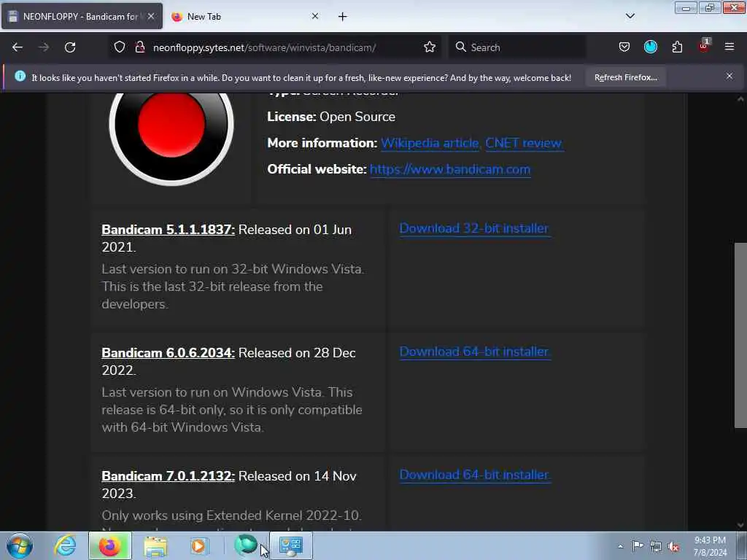Open the Firefox hamburger application menu
Image resolution: width=747 pixels, height=560 pixels.
click(x=729, y=47)
